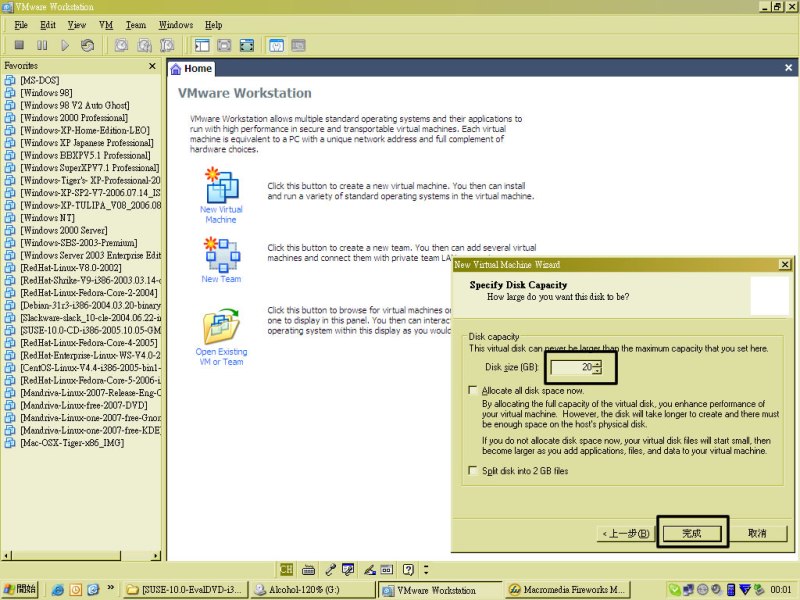
Task: Enable Allocate all disk space now
Action: pyautogui.click(x=473, y=390)
